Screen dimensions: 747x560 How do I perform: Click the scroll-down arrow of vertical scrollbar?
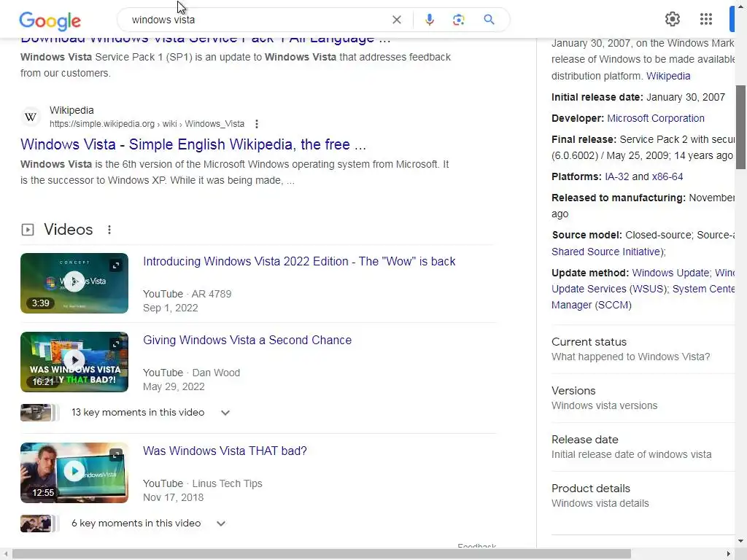[x=740, y=541]
